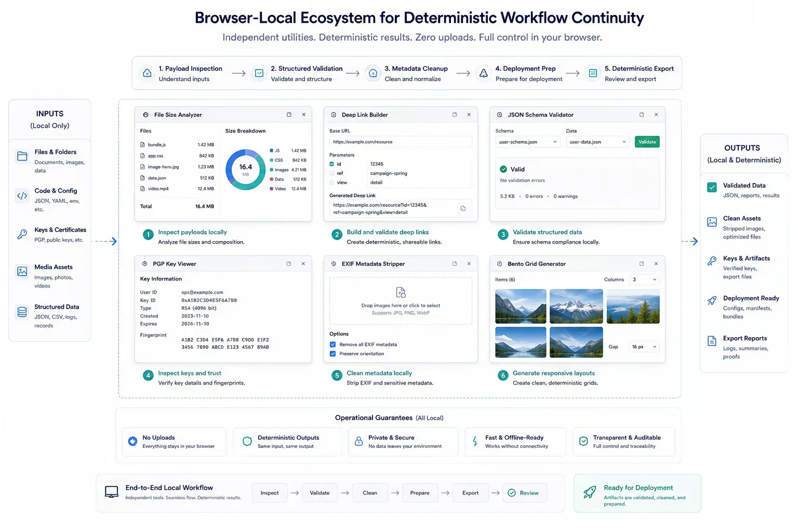This screenshot has width=798, height=532.
Task: Open the user-data.json Data dropdown
Action: click(598, 142)
